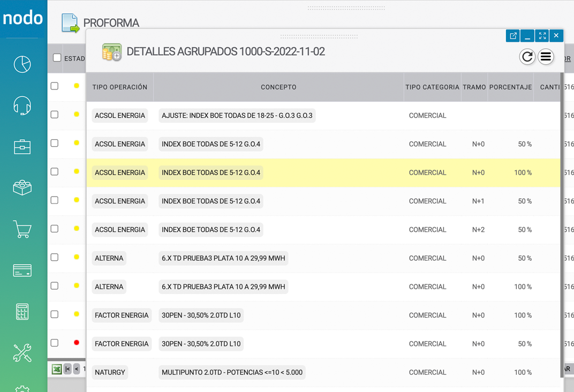This screenshot has height=392, width=574.
Task: Open the wrench and screwdriver tools section
Action: (x=22, y=353)
